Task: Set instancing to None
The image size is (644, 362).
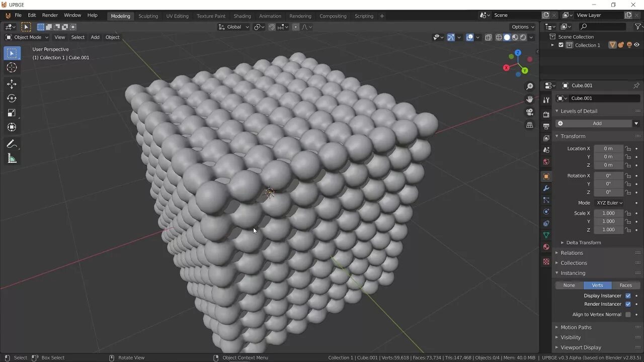Action: click(x=569, y=286)
